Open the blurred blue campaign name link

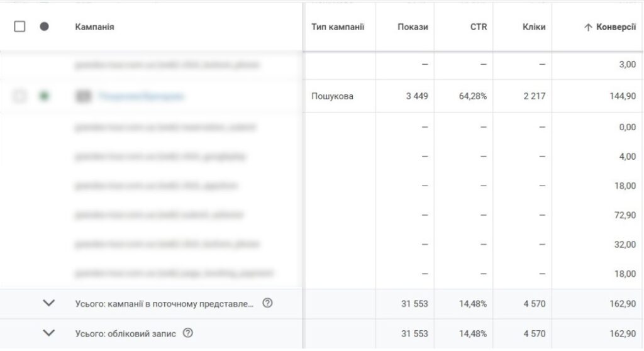pos(141,96)
